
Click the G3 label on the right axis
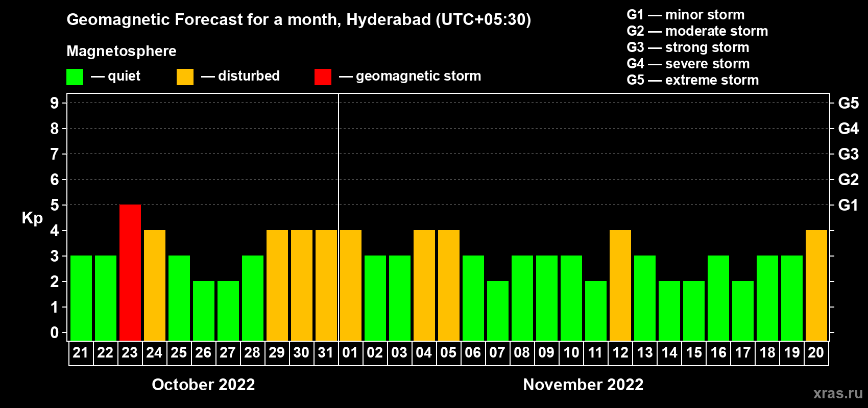[848, 154]
